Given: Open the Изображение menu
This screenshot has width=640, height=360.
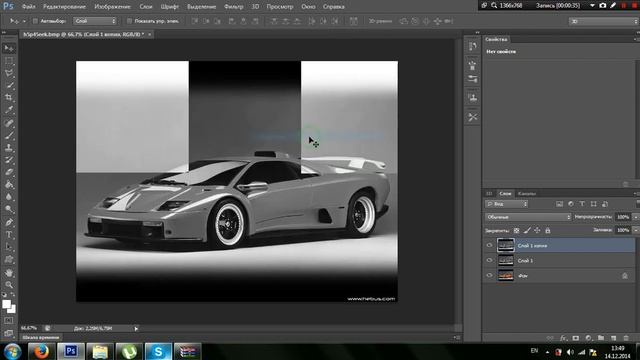Looking at the screenshot, I should click(x=112, y=7).
